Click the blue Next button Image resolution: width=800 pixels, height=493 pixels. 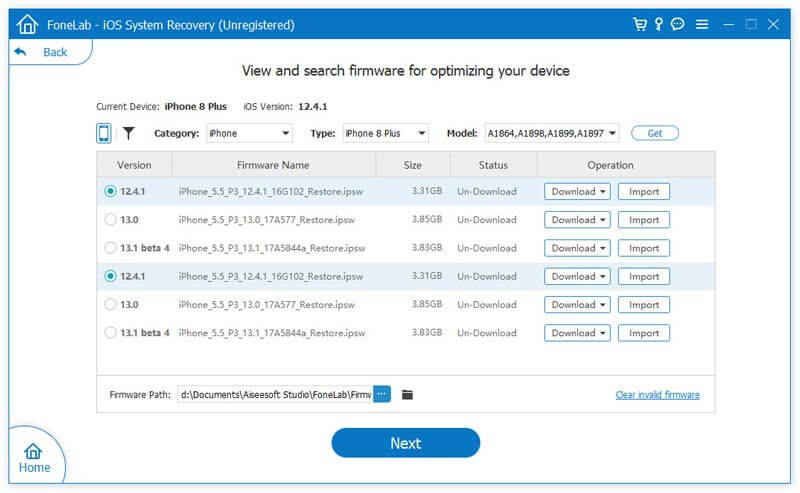tap(406, 443)
